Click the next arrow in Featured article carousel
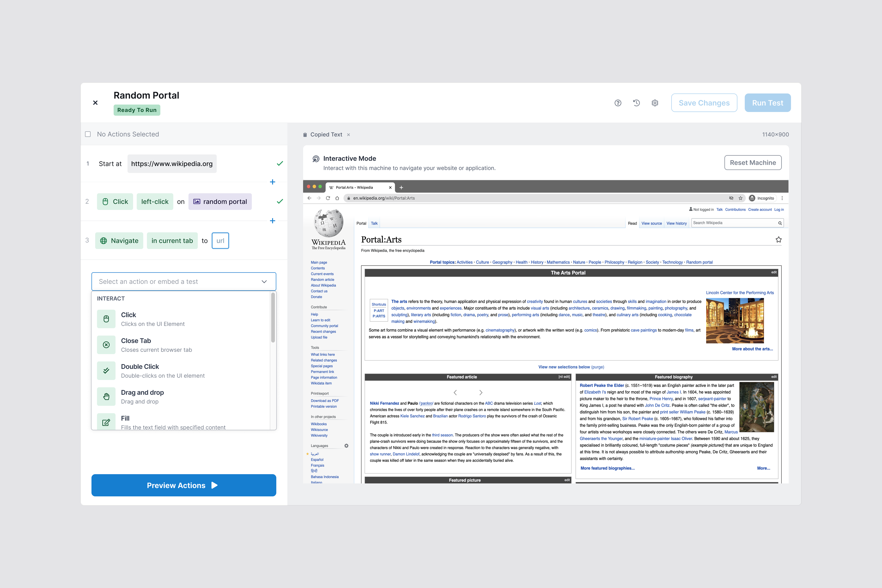This screenshot has width=882, height=588. tap(481, 392)
